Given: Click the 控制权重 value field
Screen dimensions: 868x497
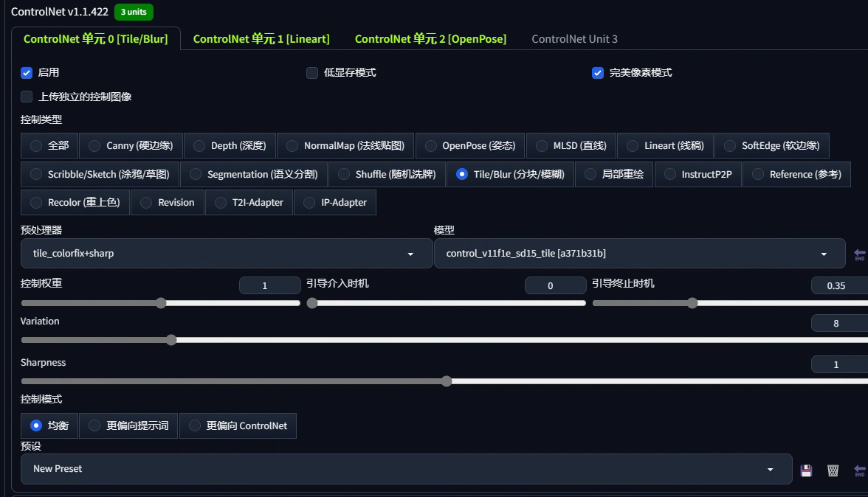Looking at the screenshot, I should coord(270,285).
